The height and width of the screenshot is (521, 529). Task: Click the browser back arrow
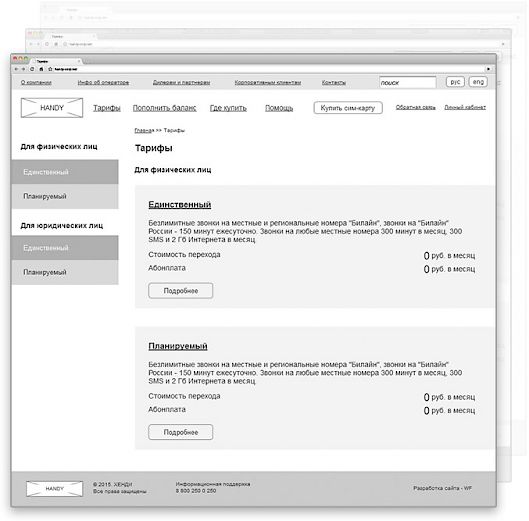pyautogui.click(x=16, y=69)
